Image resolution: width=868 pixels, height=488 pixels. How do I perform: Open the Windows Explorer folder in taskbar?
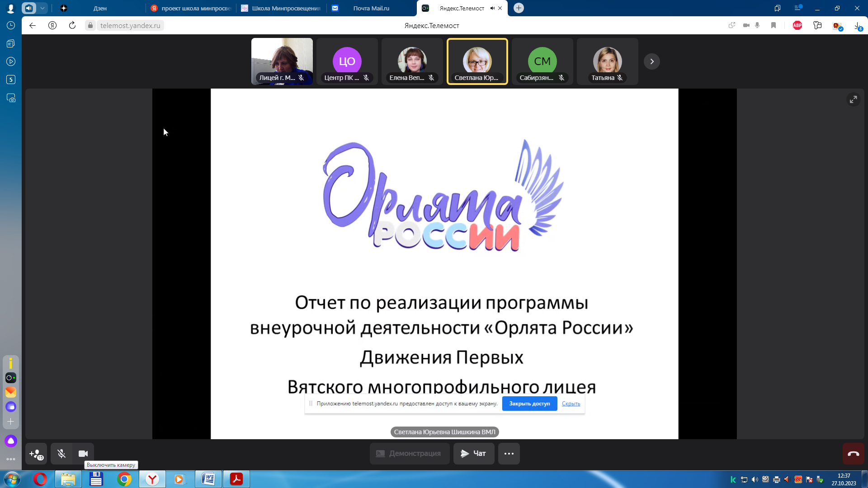(x=68, y=479)
